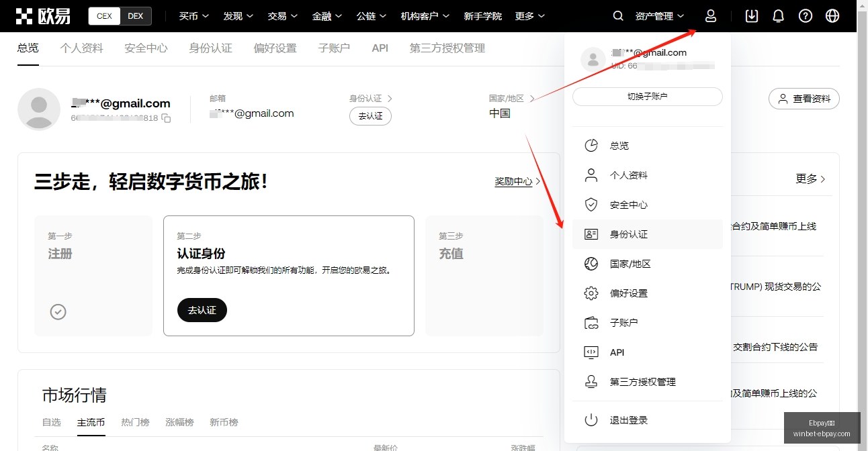This screenshot has width=868, height=451.
Task: Click the page vertical scrollbar
Action: click(863, 225)
